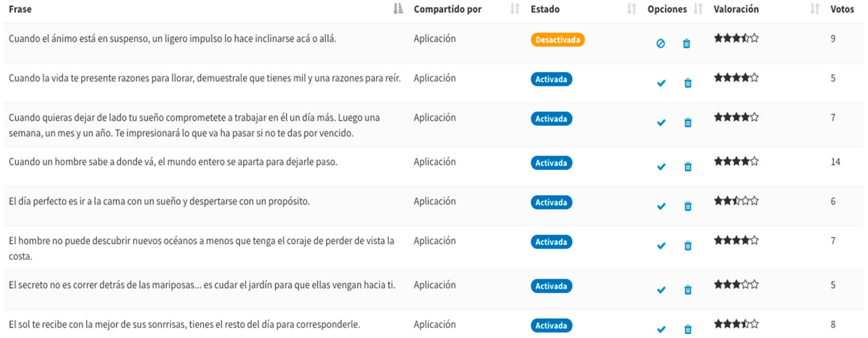Image resolution: width=868 pixels, height=338 pixels.
Task: Click sort arrows for Estado column
Action: [x=631, y=9]
